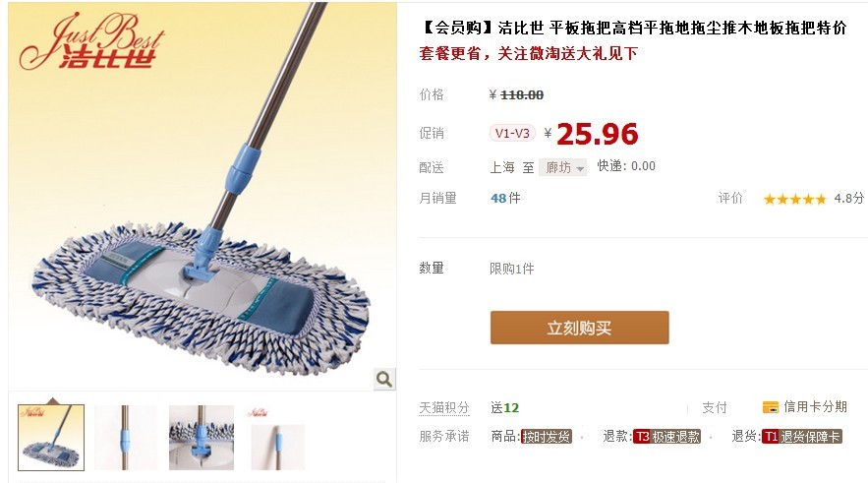Select the first mop thumbnail
Screen dimensions: 868x483
pos(51,438)
